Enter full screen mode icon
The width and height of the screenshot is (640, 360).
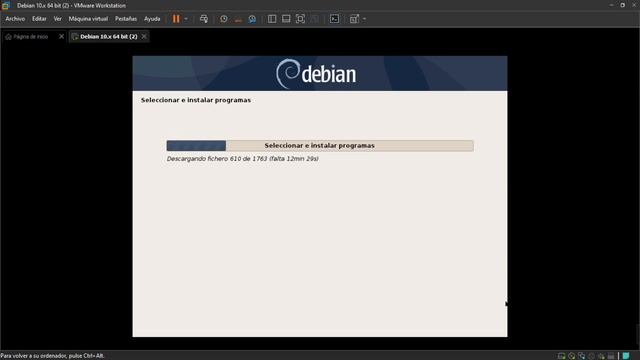click(300, 19)
